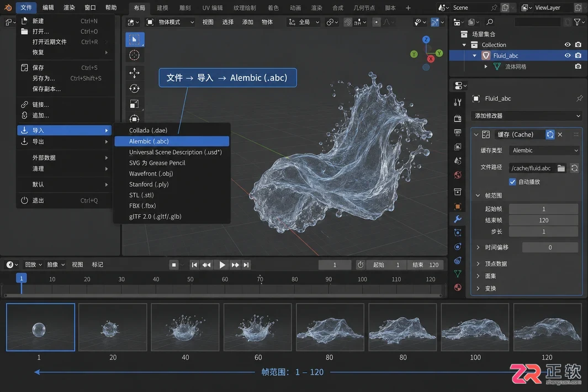Open the Tool properties tab
This screenshot has width=588, height=392.
point(458,102)
